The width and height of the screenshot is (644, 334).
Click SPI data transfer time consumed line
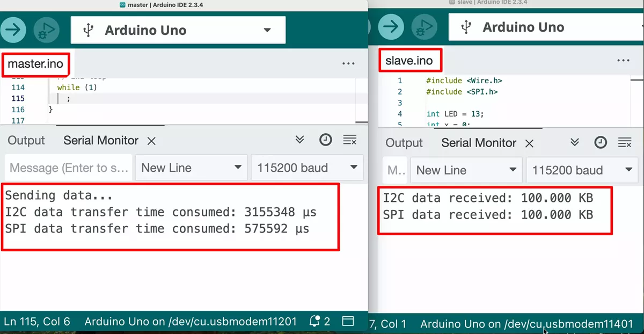click(157, 229)
